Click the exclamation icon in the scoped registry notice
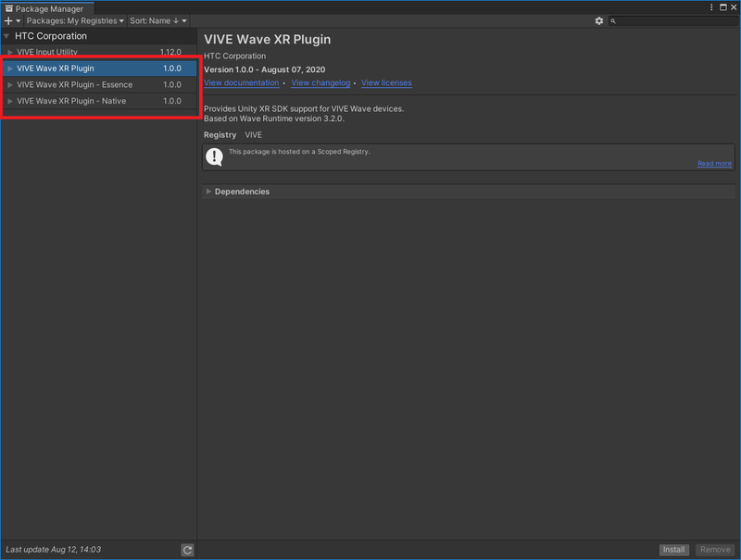This screenshot has width=741, height=560. pos(214,156)
